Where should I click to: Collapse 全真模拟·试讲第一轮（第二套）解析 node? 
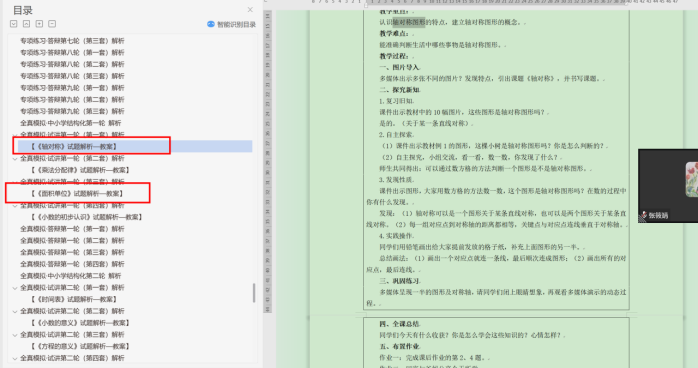[x=15, y=158]
